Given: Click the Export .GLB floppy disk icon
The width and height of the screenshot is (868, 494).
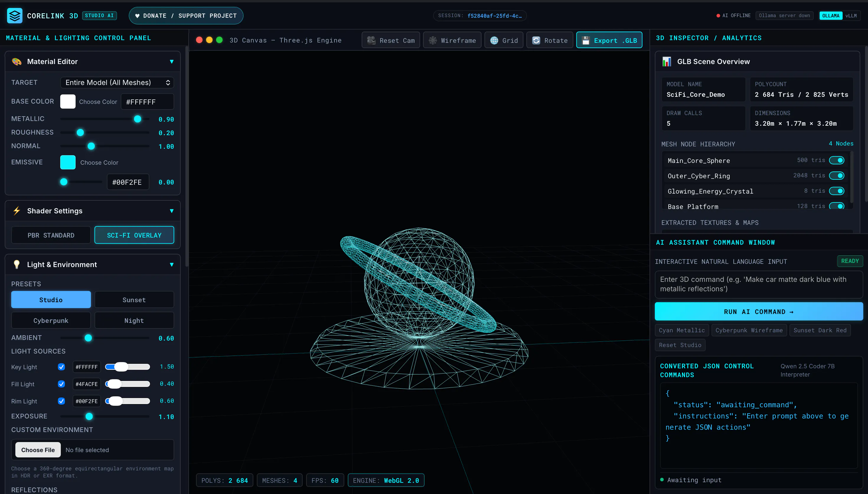Looking at the screenshot, I should [x=586, y=40].
